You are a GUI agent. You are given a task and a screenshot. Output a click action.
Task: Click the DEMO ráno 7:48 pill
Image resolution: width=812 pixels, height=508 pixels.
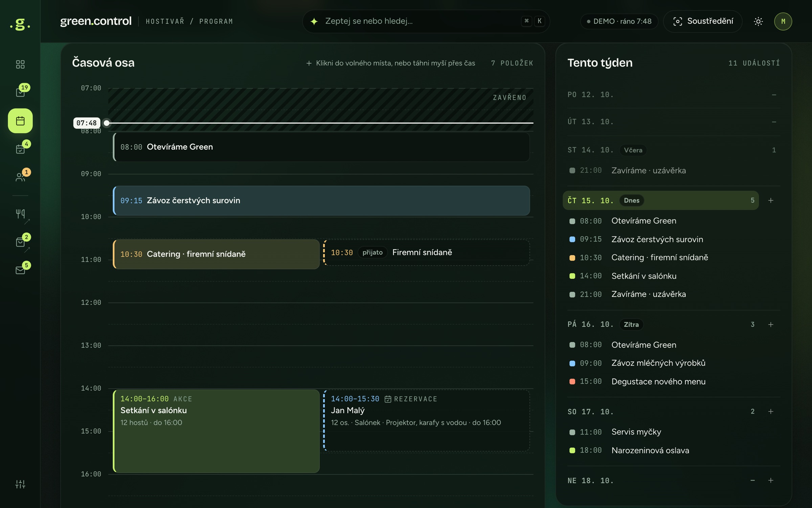619,21
